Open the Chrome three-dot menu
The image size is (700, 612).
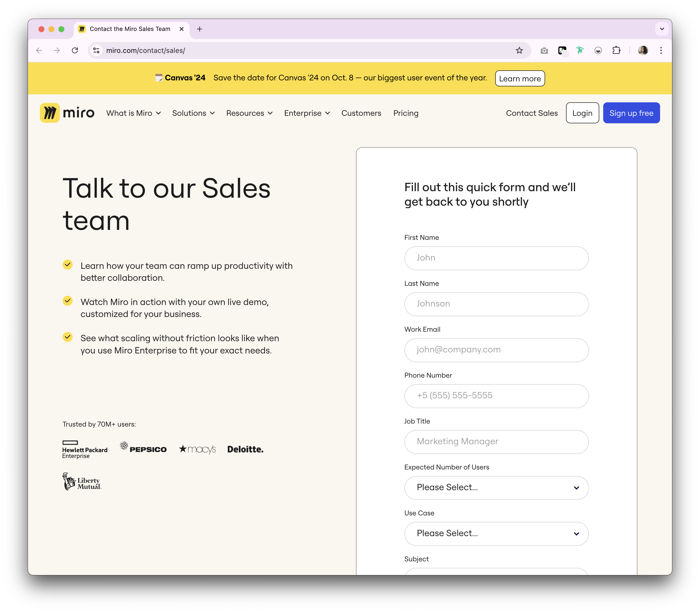click(661, 51)
